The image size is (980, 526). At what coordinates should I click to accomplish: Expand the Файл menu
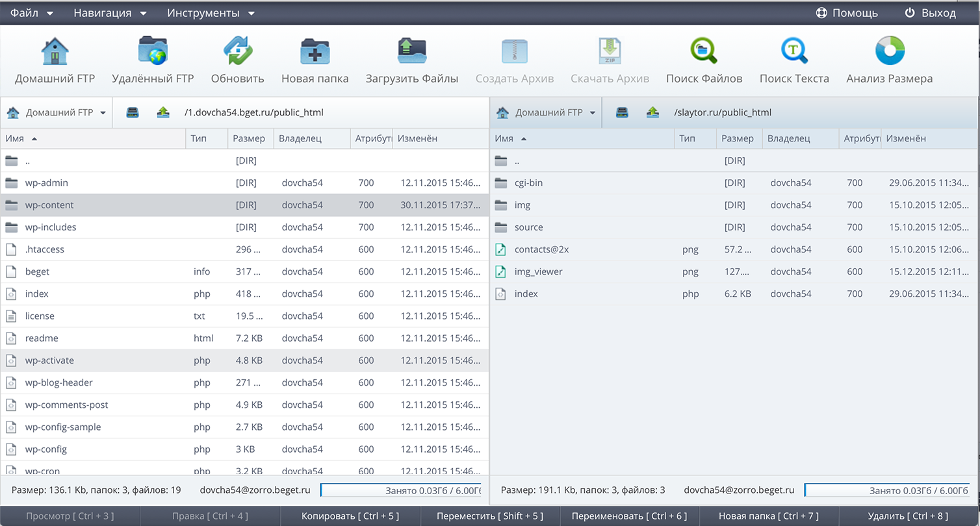tap(31, 13)
